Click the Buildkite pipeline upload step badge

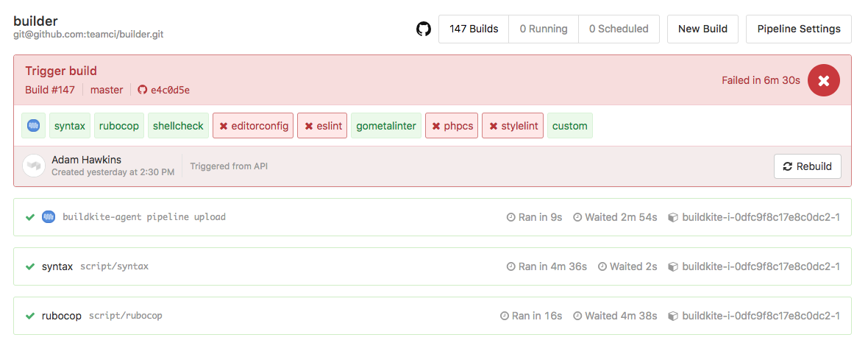(x=34, y=126)
